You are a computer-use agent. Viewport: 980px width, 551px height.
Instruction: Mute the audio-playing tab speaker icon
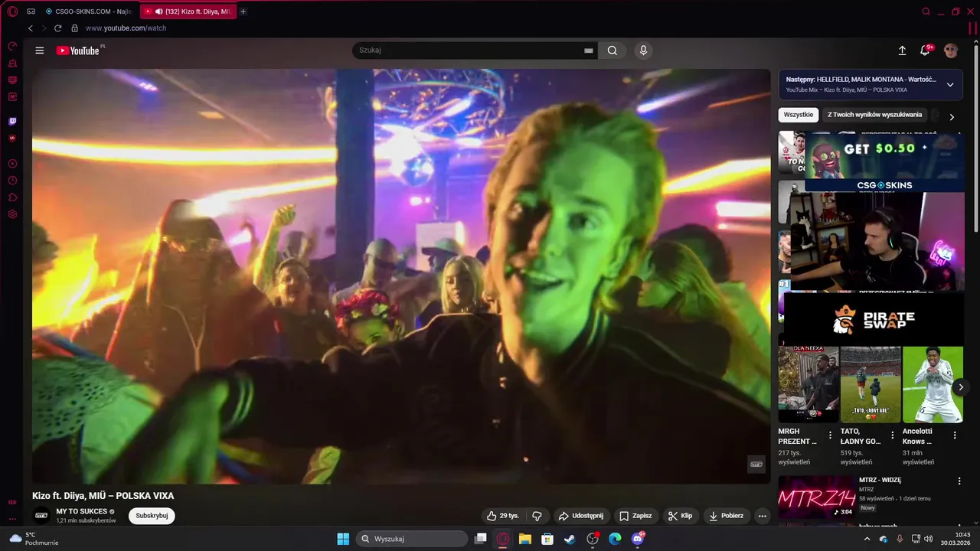[158, 11]
